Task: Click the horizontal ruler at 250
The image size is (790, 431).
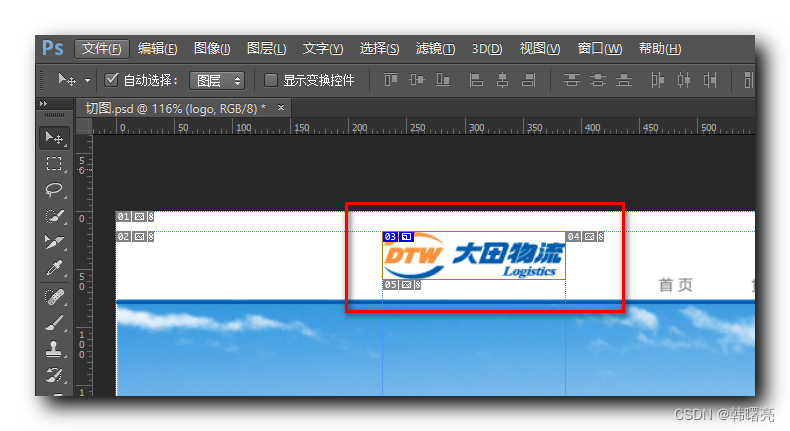Action: pyautogui.click(x=418, y=127)
